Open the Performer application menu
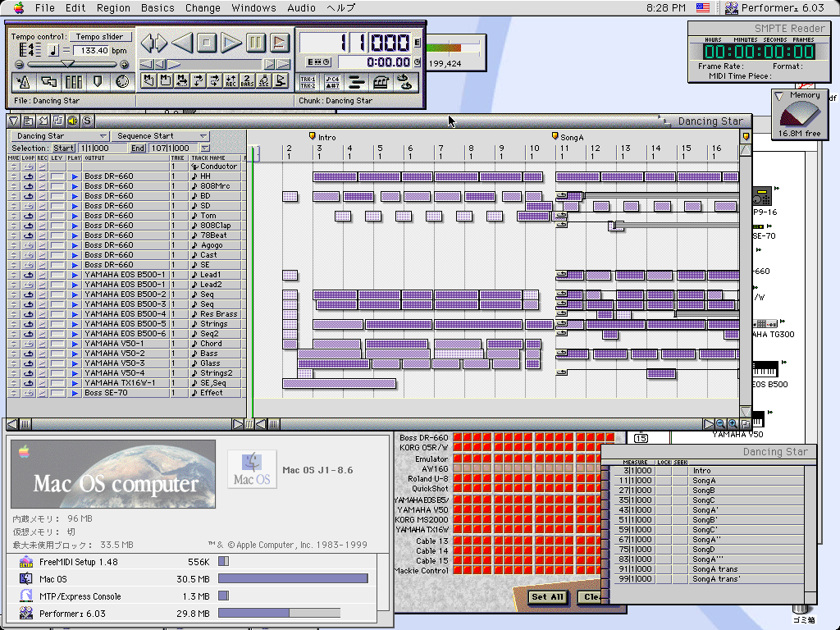The width and height of the screenshot is (840, 630). (x=774, y=7)
